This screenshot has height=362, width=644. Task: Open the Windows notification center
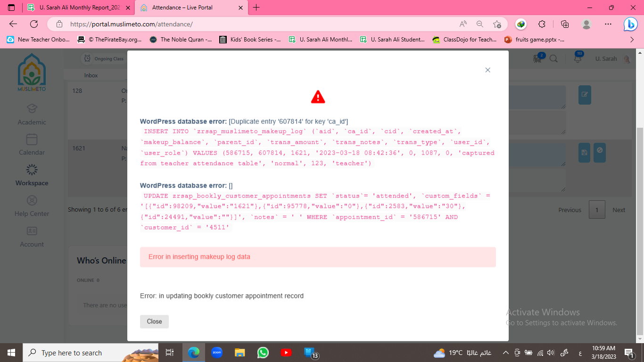[x=629, y=353]
